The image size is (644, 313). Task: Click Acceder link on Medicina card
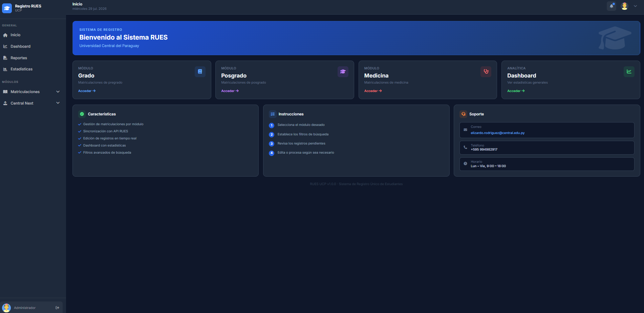tap(373, 91)
